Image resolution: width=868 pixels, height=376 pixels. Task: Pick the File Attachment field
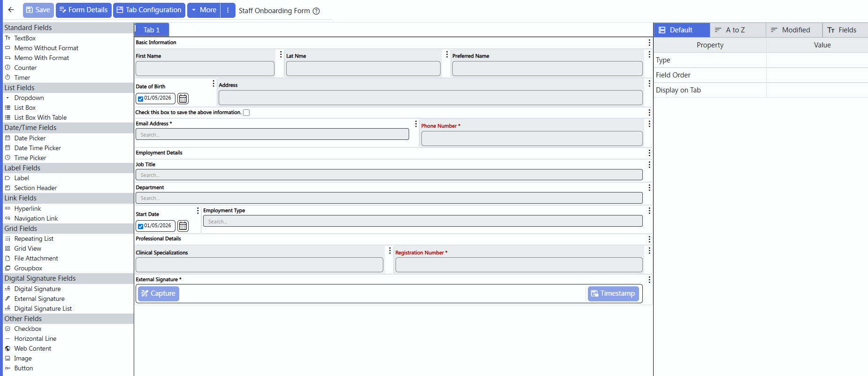click(x=36, y=258)
